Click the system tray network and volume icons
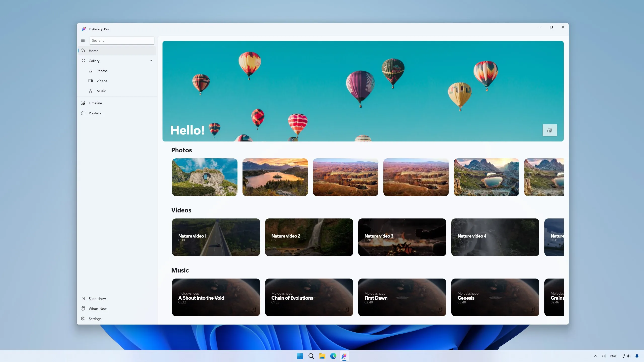Image resolution: width=644 pixels, height=362 pixels. 625,356
